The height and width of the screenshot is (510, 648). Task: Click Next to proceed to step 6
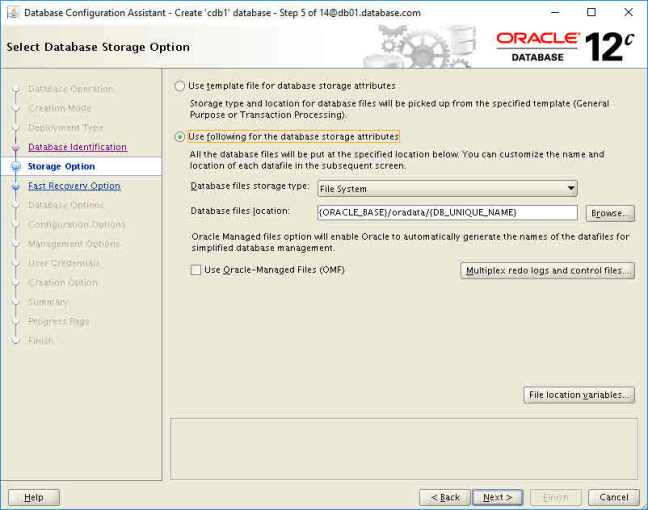tap(497, 497)
